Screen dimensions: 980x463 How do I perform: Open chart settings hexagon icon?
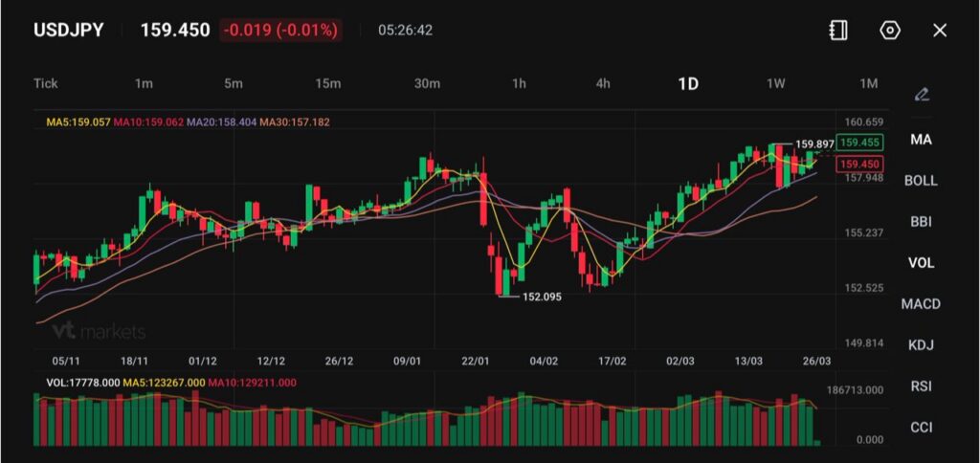click(x=890, y=31)
